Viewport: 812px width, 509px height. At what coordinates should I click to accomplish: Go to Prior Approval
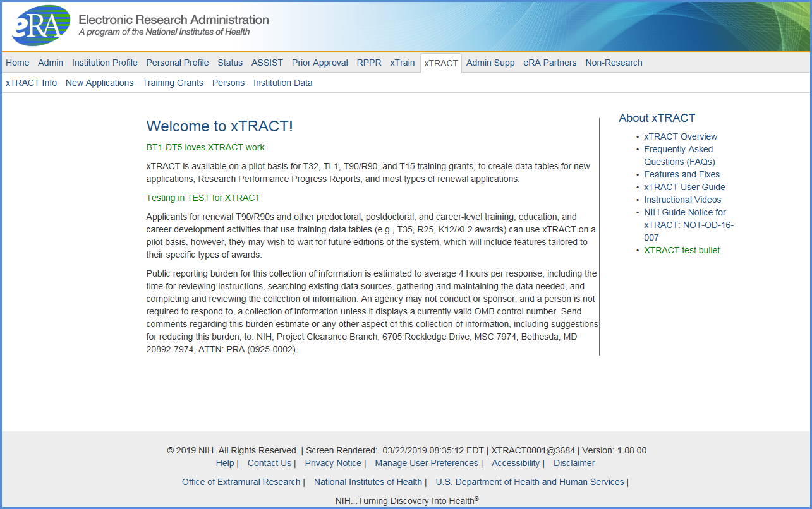[x=320, y=63]
